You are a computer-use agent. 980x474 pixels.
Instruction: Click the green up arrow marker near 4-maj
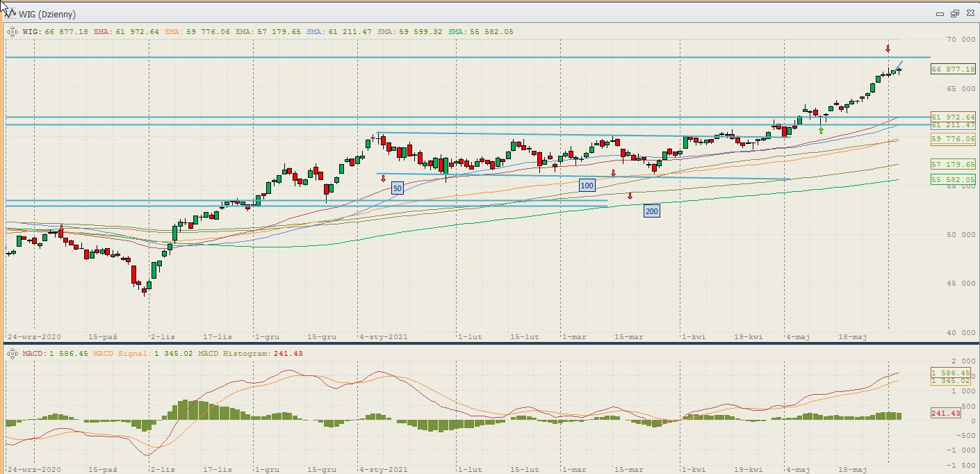[x=821, y=130]
